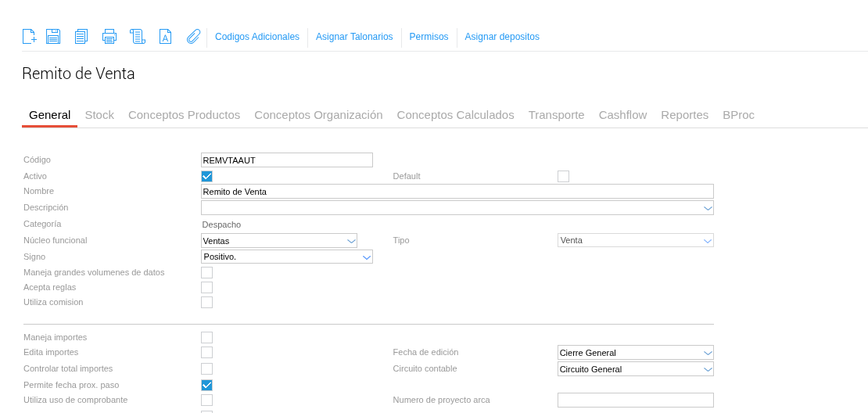Screen dimensions: 868x413
Task: Switch to the Stock tab
Action: (99, 115)
